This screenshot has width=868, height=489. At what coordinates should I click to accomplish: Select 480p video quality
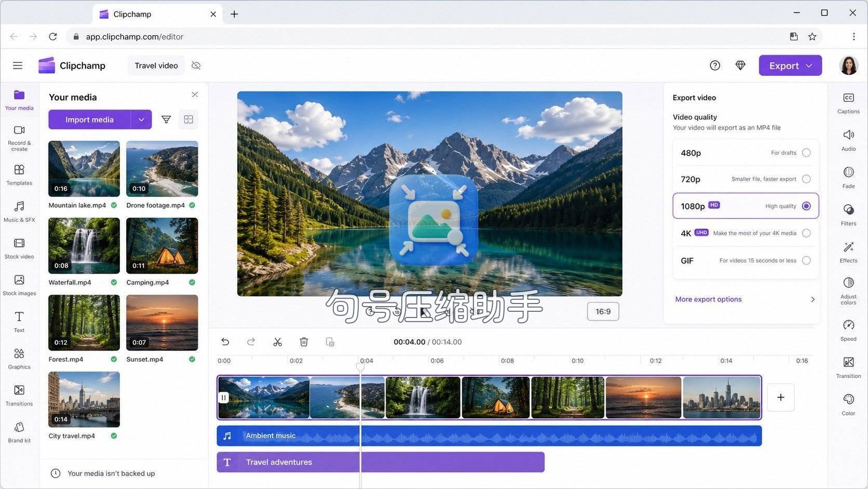[x=745, y=153]
